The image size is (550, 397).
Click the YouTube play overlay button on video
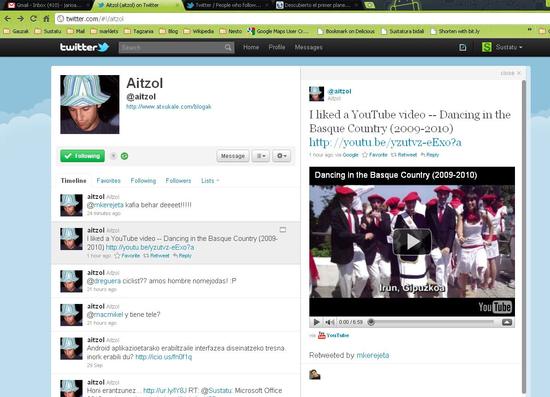(x=412, y=241)
